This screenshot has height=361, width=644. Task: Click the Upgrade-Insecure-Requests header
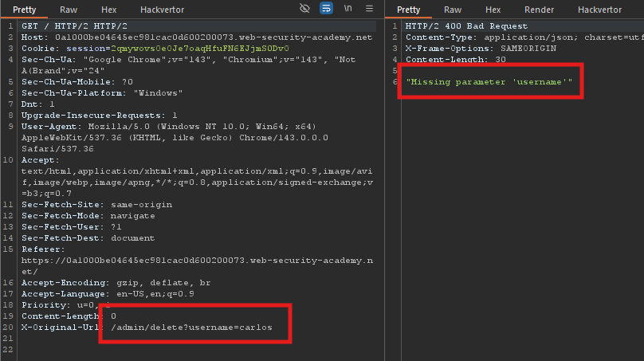point(100,115)
